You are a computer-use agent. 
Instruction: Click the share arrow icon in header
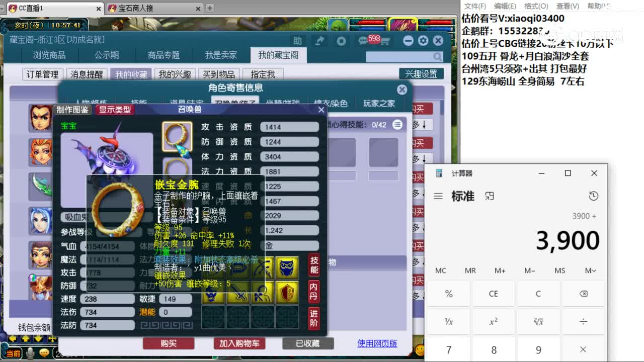pyautogui.click(x=320, y=41)
